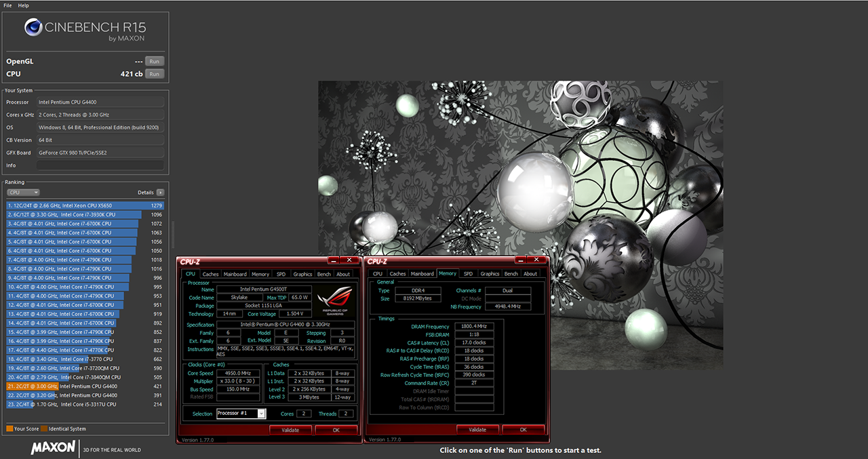
Task: Switch to SPD tab in left CPU-Z window
Action: (281, 274)
